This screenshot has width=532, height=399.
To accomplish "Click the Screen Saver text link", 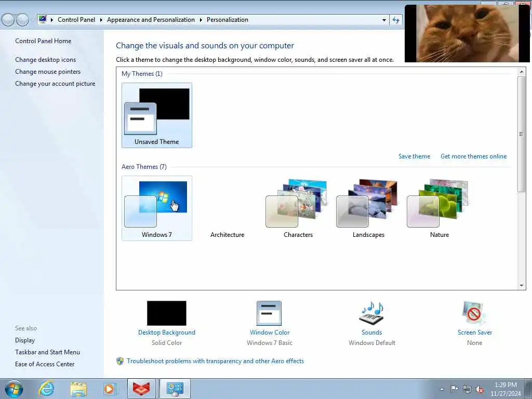I will [475, 332].
